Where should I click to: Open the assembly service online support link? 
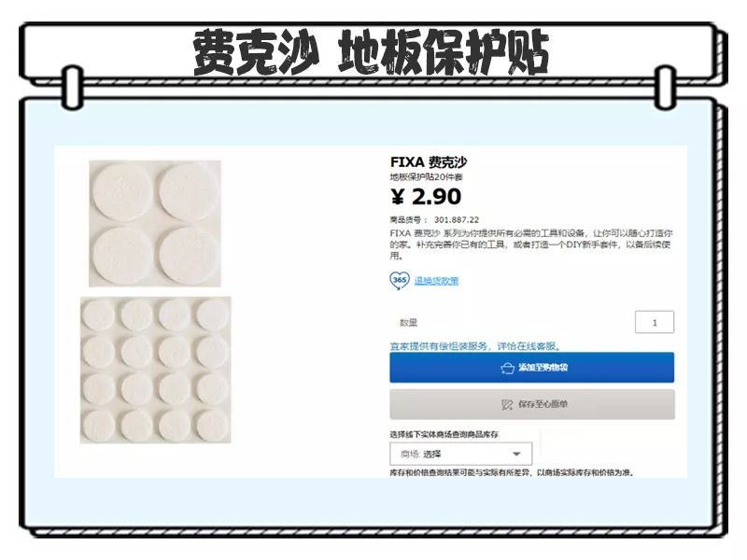tap(475, 346)
